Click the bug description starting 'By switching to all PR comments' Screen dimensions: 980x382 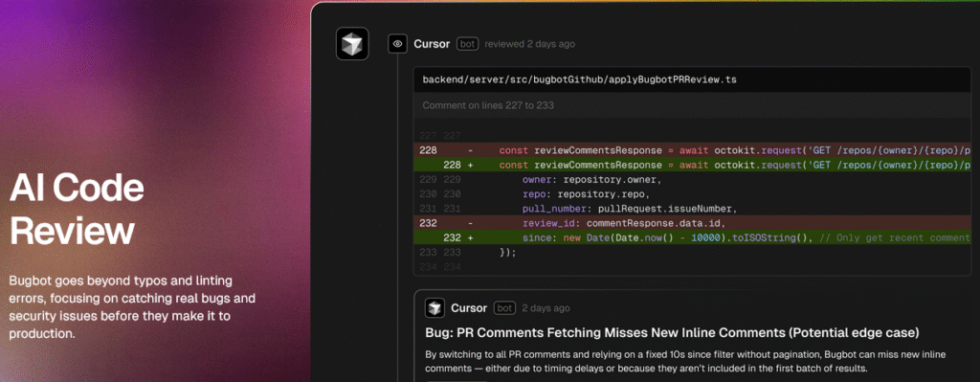[685, 361]
